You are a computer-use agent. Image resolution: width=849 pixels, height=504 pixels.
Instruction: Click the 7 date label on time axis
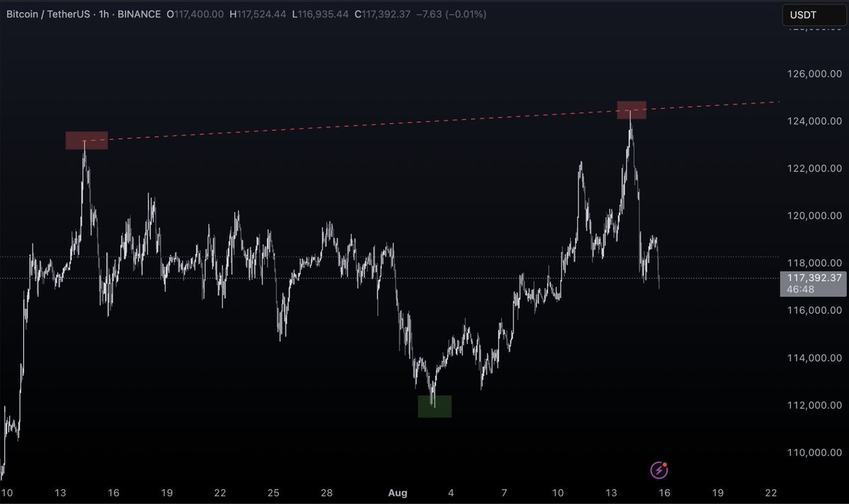(504, 493)
